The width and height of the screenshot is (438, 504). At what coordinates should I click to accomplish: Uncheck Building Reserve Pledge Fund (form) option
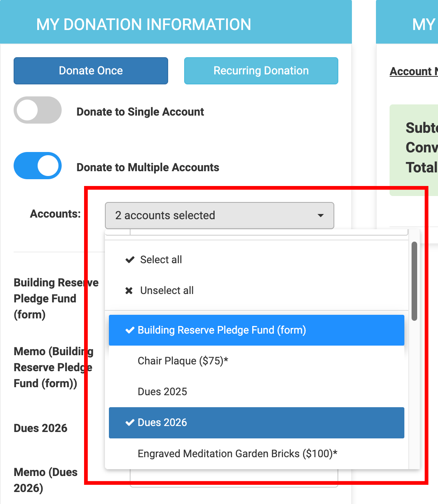pyautogui.click(x=256, y=330)
